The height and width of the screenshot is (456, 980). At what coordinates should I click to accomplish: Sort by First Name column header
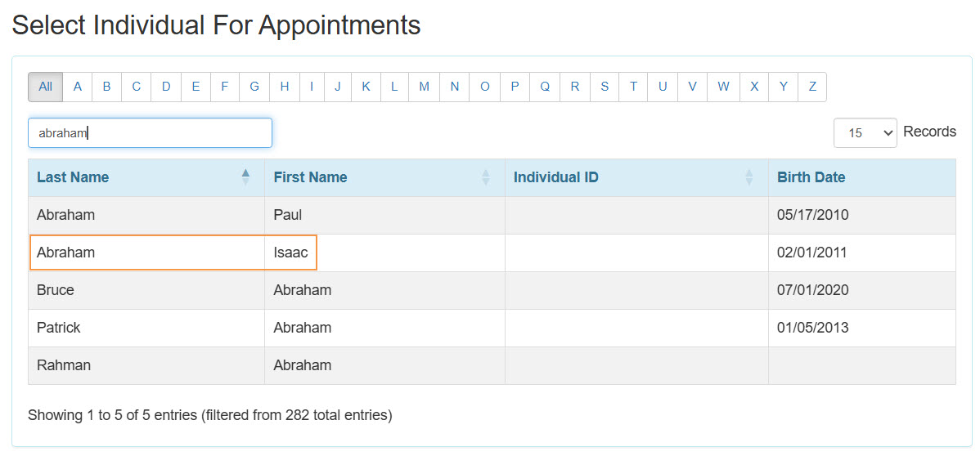pos(310,177)
